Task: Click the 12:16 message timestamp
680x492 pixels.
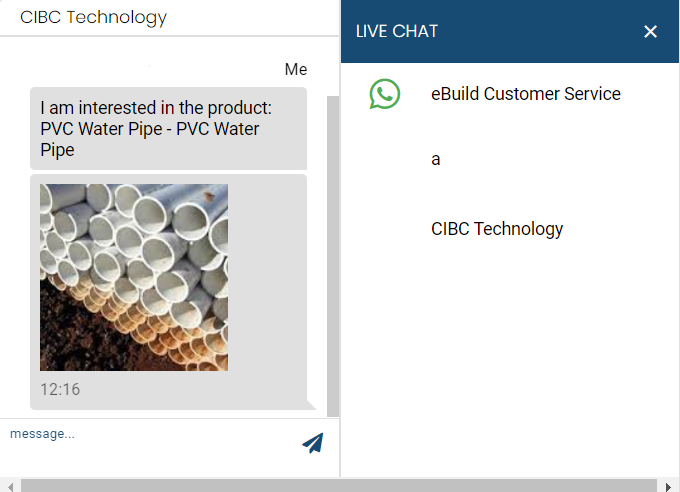Action: tap(60, 389)
